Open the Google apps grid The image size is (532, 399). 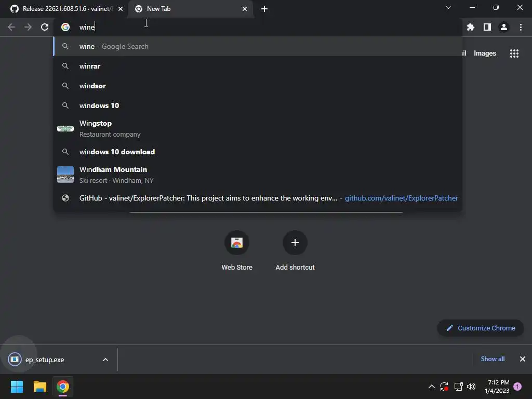tap(514, 54)
